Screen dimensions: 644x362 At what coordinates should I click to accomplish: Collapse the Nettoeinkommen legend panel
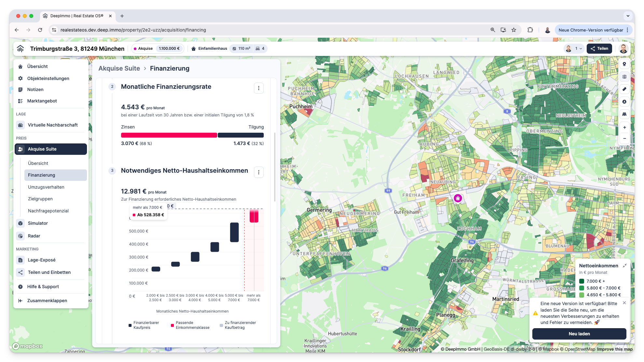[624, 266]
